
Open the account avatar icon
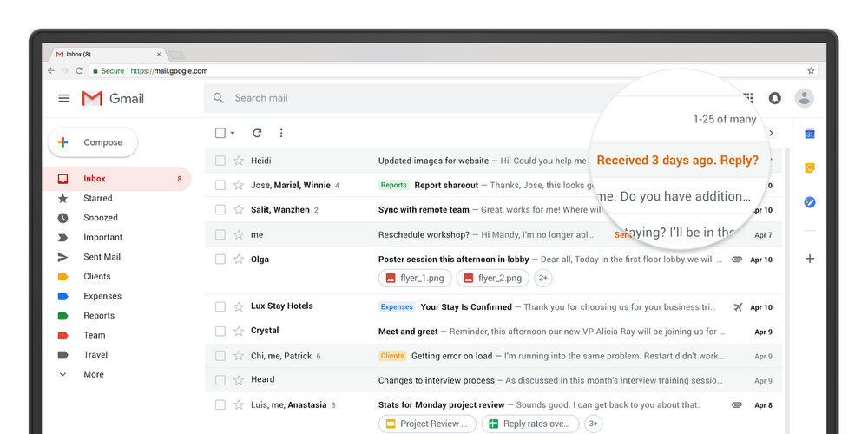[x=805, y=98]
